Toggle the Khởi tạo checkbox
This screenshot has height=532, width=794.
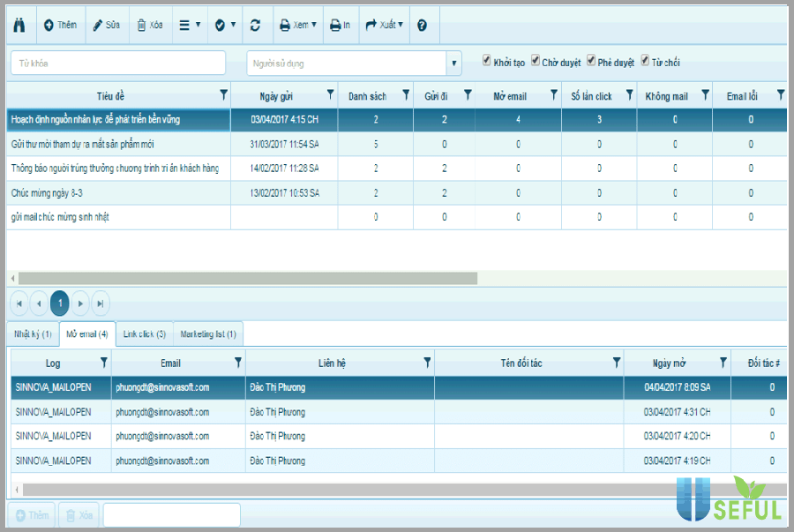[x=487, y=61]
